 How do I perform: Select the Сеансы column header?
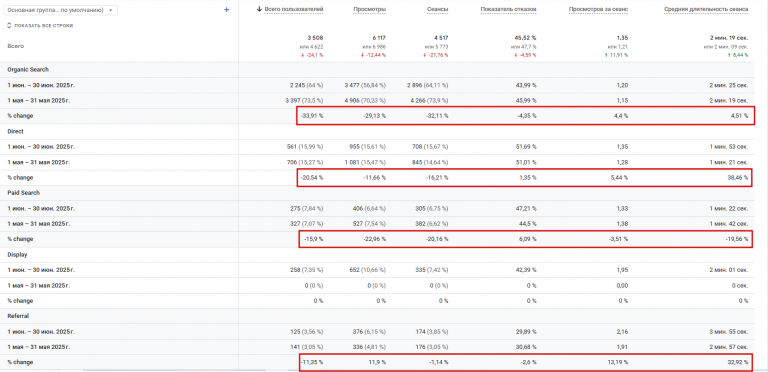(439, 9)
